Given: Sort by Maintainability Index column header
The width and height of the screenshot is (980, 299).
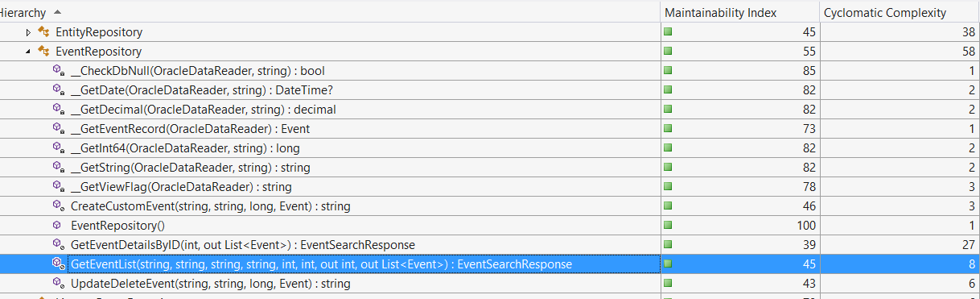Looking at the screenshot, I should 723,13.
